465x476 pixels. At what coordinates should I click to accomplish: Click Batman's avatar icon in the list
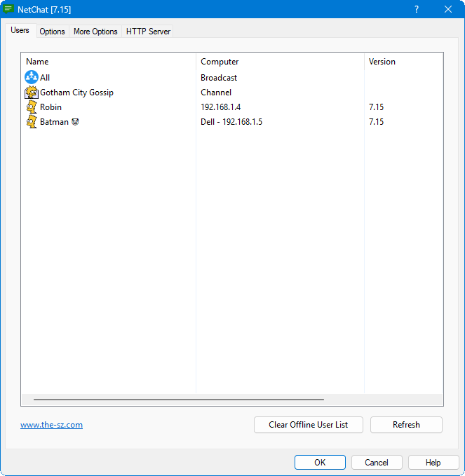tap(32, 122)
